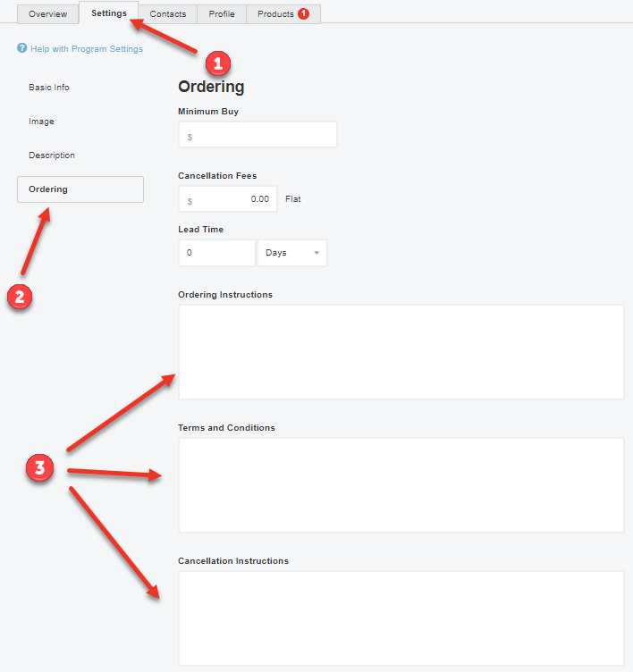Focus the Terms and Conditions text box
Screen dimensions: 633x672
tap(401, 485)
